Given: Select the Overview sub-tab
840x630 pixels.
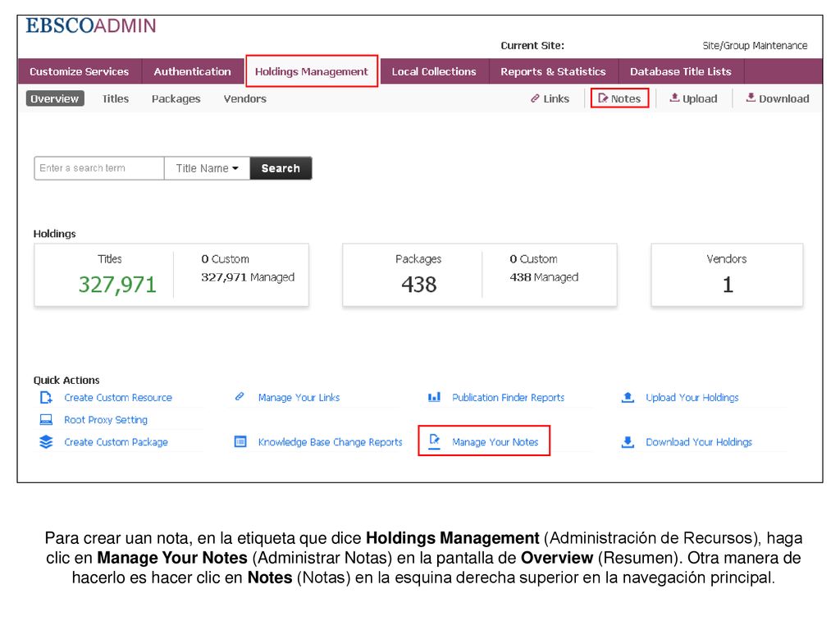Looking at the screenshot, I should point(55,98).
